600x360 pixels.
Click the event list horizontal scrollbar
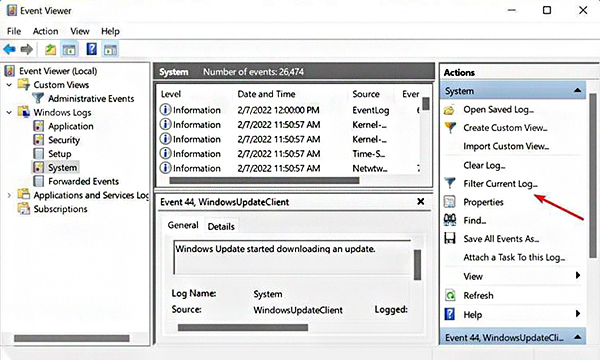point(264,181)
